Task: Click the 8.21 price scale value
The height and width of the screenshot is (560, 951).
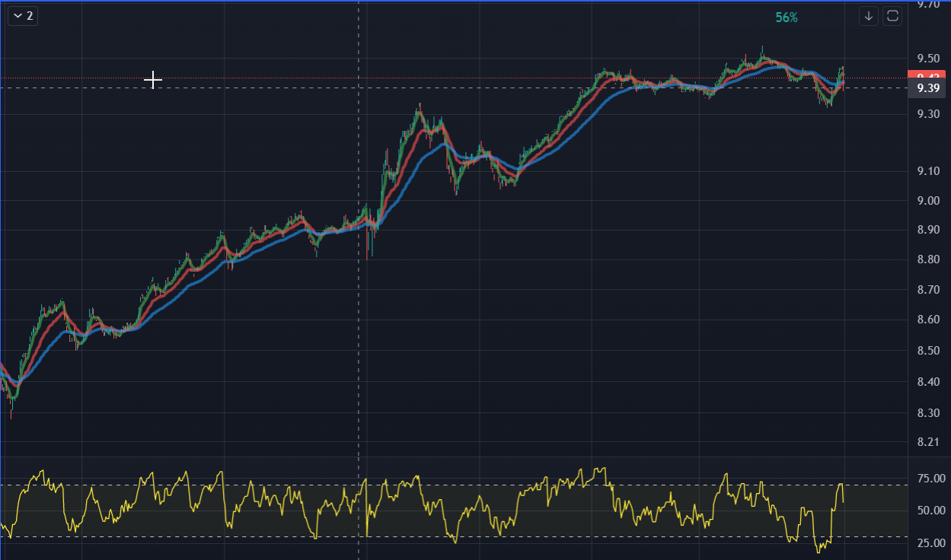Action: click(x=928, y=442)
